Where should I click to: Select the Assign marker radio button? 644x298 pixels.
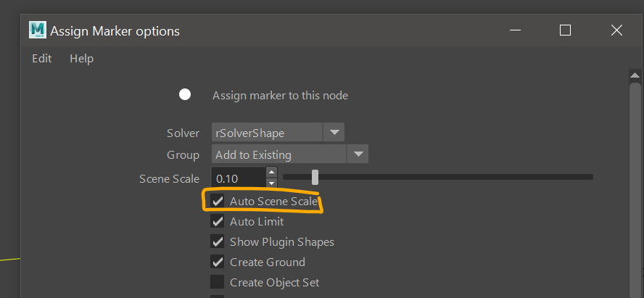point(185,95)
